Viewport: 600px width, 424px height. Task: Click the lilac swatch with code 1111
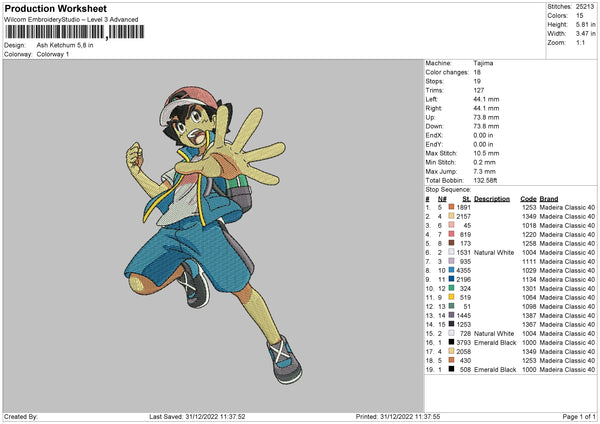pyautogui.click(x=451, y=261)
